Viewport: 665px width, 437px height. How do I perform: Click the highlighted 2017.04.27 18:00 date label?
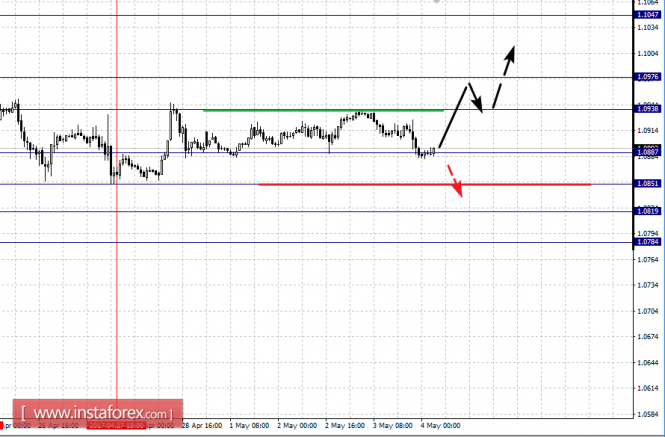click(116, 426)
